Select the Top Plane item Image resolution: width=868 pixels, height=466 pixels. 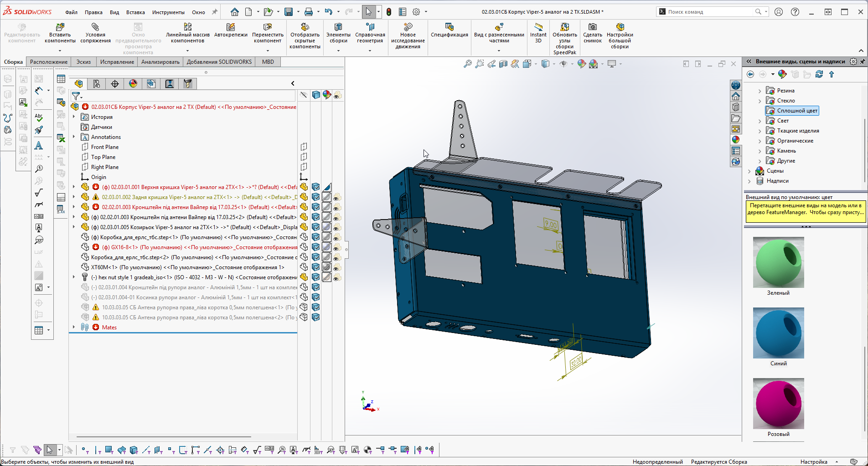point(103,157)
